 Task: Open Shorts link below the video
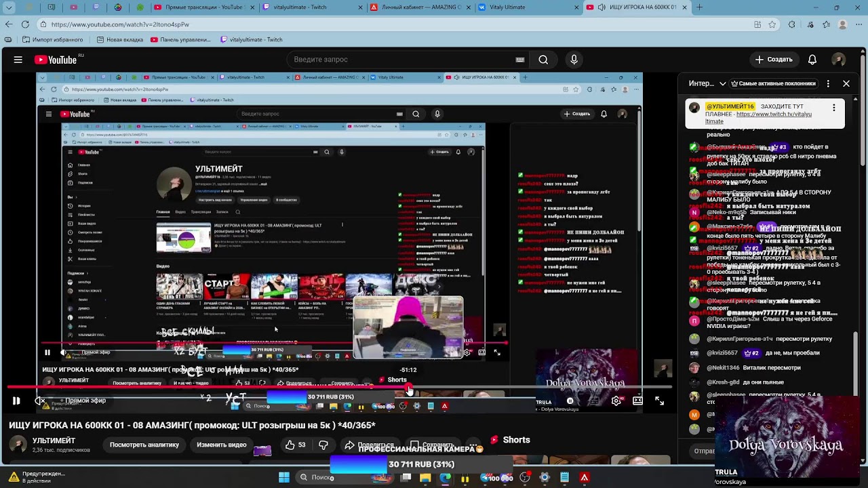pos(510,440)
